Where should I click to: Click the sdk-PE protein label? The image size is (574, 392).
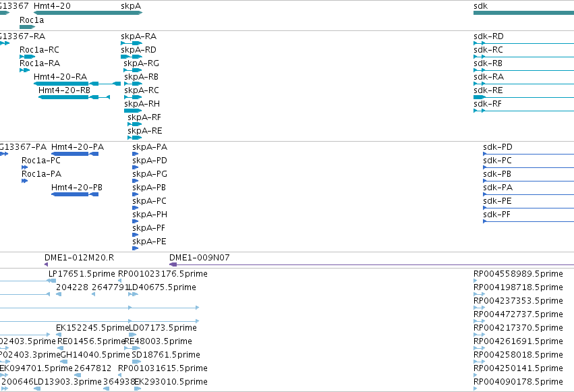(x=497, y=201)
